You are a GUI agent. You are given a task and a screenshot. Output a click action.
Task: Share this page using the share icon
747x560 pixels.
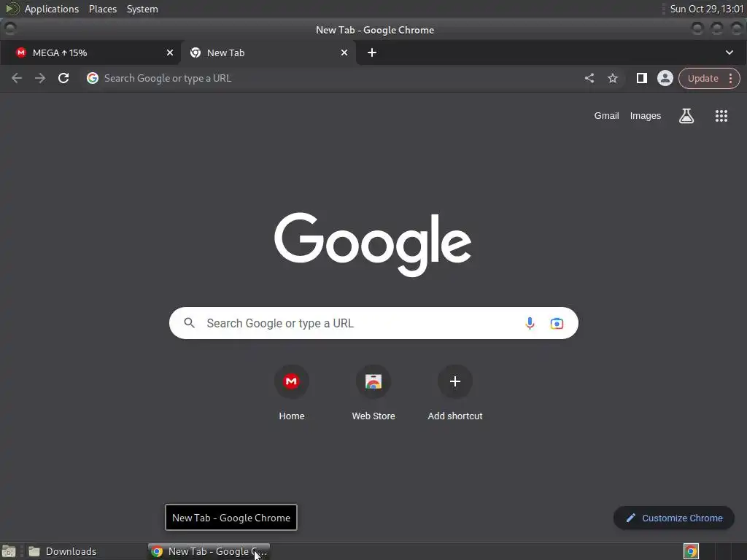point(589,78)
